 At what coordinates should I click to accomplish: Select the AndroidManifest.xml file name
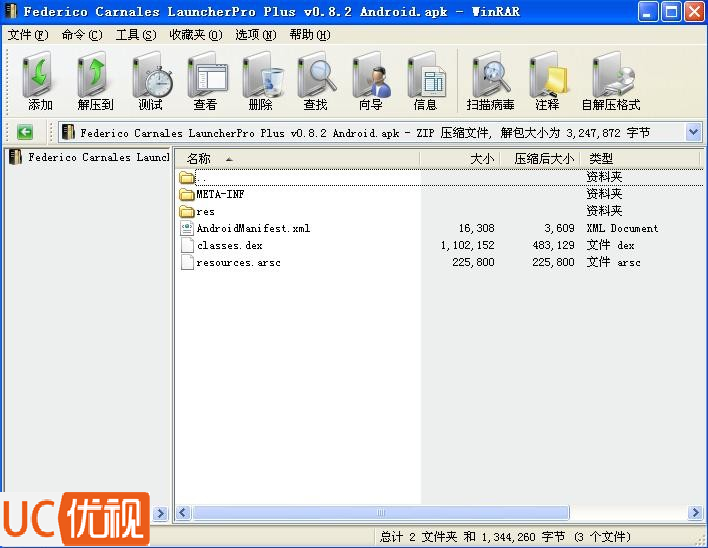(253, 228)
